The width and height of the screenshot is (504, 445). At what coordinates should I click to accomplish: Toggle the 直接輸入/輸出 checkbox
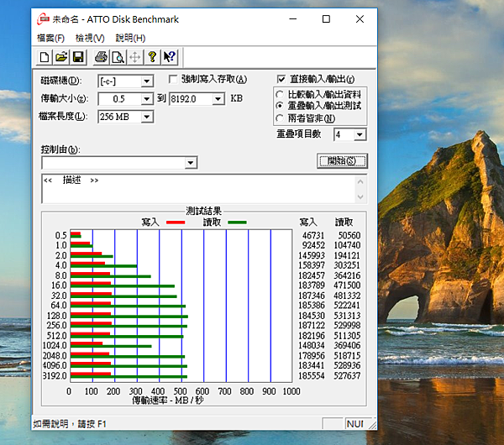(281, 79)
